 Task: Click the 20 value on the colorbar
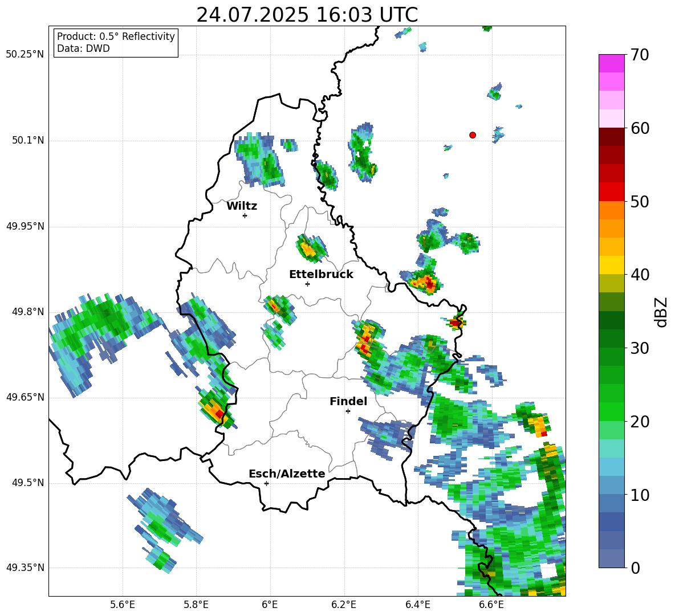640,422
